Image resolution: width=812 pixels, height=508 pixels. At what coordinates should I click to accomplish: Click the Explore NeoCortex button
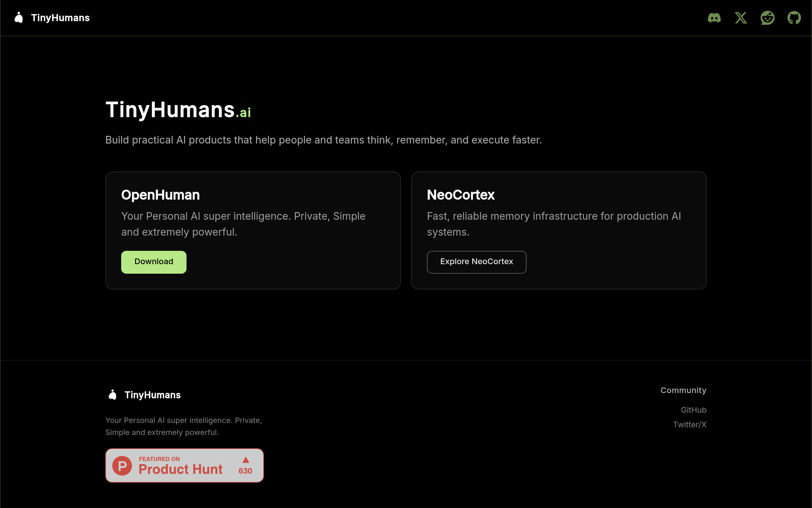click(x=476, y=262)
